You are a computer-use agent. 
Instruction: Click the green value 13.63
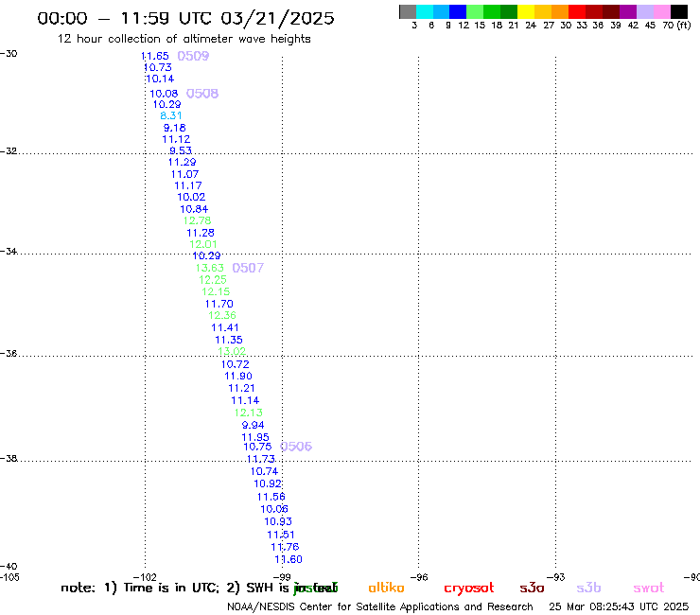click(x=210, y=268)
